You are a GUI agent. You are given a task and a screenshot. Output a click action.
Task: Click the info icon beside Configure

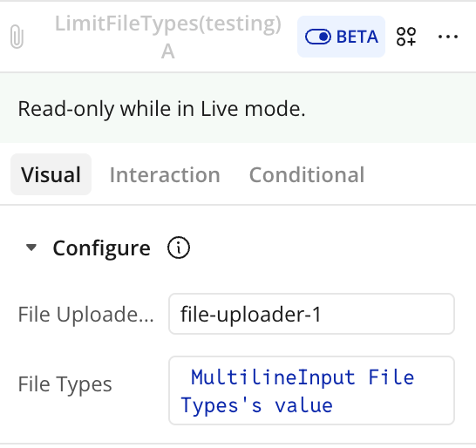tap(179, 248)
